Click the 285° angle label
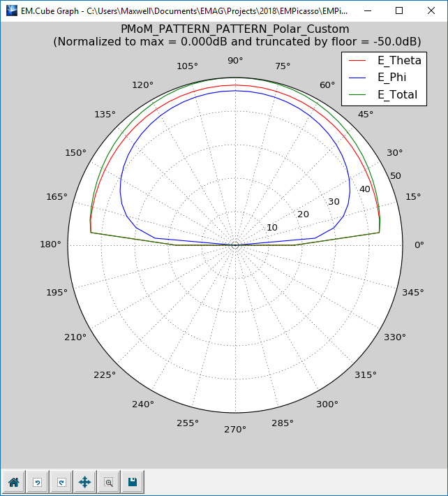448x496 pixels. tap(283, 423)
